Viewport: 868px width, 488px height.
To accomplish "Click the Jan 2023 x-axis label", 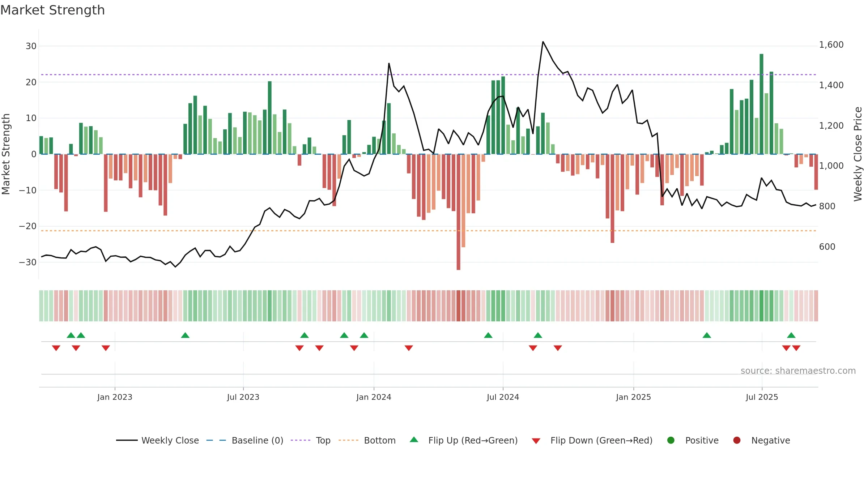I will tap(115, 397).
